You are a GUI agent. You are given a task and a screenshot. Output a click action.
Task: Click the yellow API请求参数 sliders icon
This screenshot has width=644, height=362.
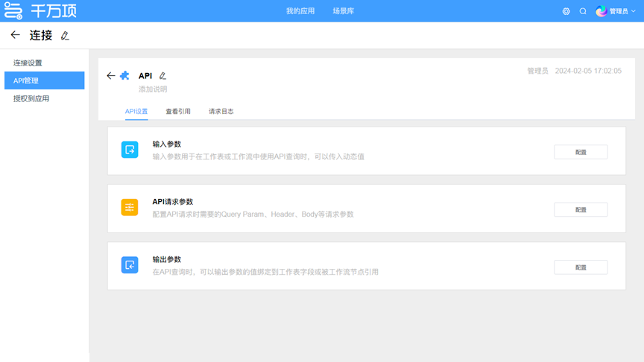pyautogui.click(x=130, y=207)
